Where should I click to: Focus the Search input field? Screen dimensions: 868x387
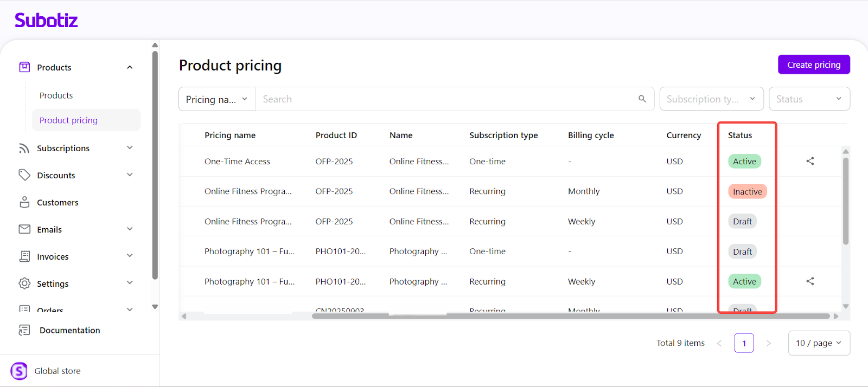tap(445, 99)
